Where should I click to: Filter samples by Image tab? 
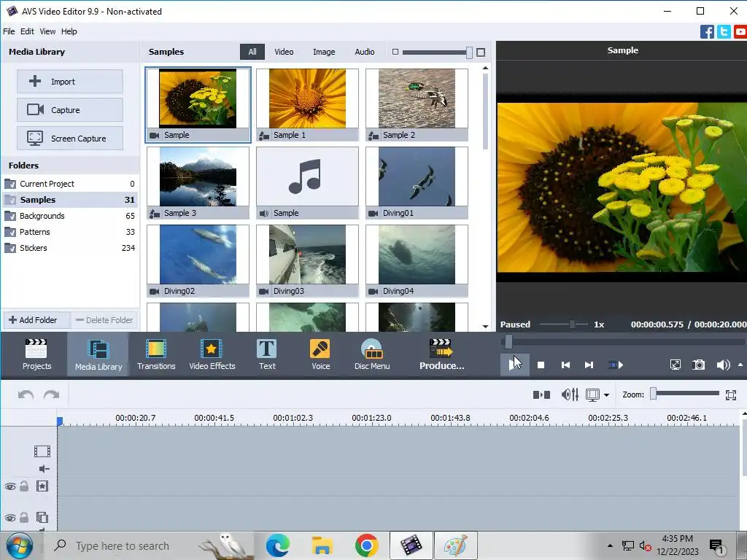coord(323,52)
